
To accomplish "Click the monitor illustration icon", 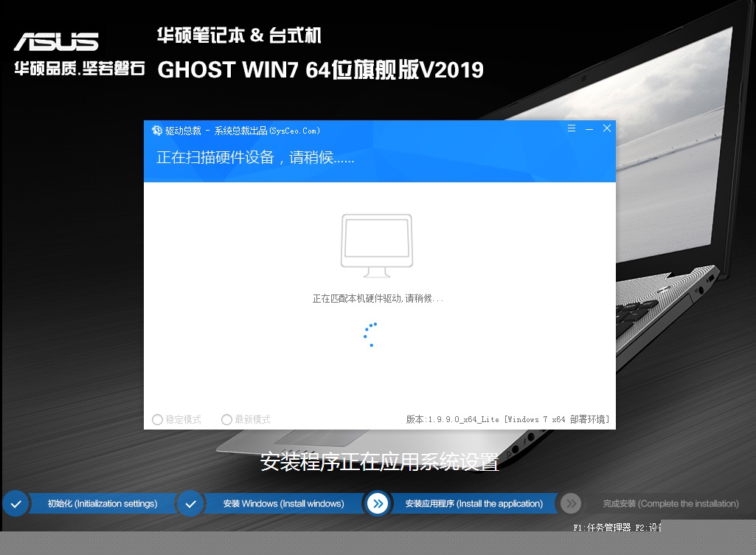I will (377, 246).
